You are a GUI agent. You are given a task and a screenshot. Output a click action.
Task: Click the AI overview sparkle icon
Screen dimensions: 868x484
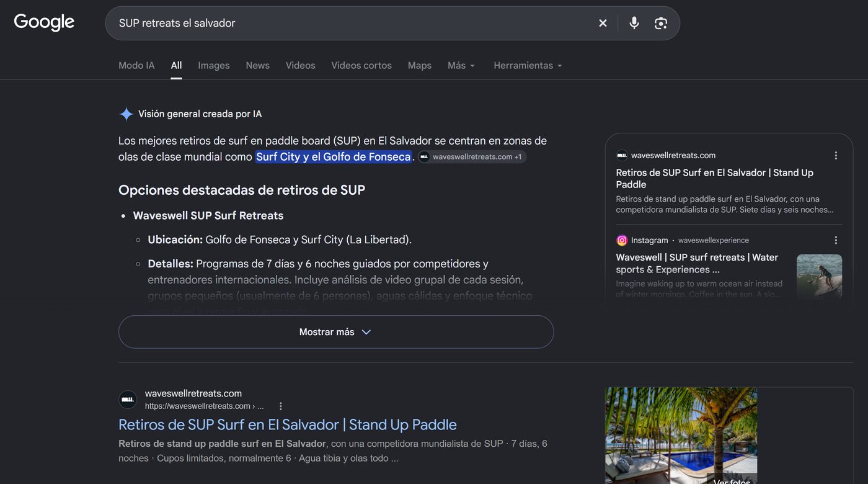point(126,114)
